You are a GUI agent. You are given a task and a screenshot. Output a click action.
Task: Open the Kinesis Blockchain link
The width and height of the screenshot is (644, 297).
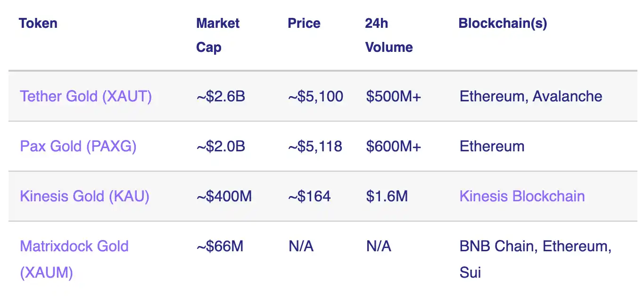click(522, 197)
